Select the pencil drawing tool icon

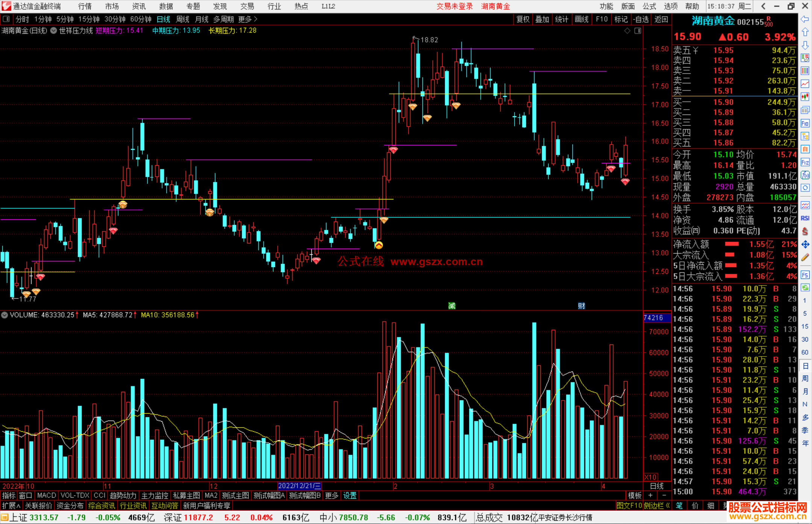[x=805, y=257]
